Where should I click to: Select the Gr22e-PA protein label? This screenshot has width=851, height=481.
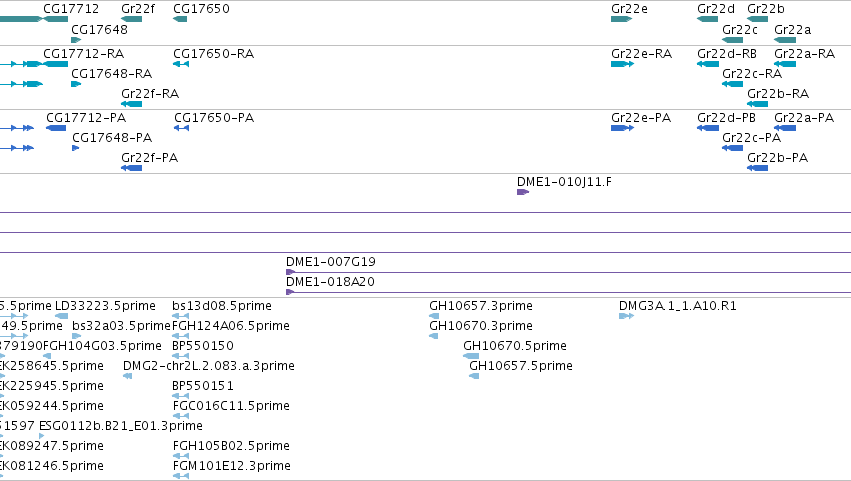pos(641,118)
